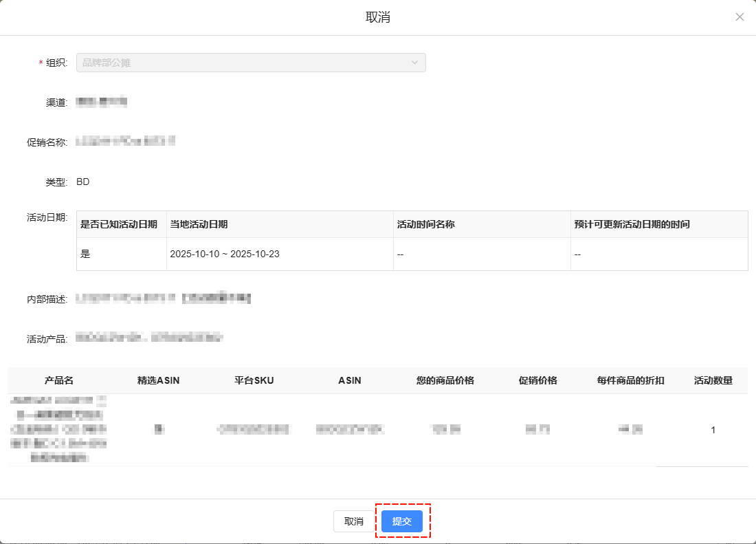Image resolution: width=756 pixels, height=544 pixels.
Task: Click the white 取消 button in the footer
Action: (x=353, y=521)
